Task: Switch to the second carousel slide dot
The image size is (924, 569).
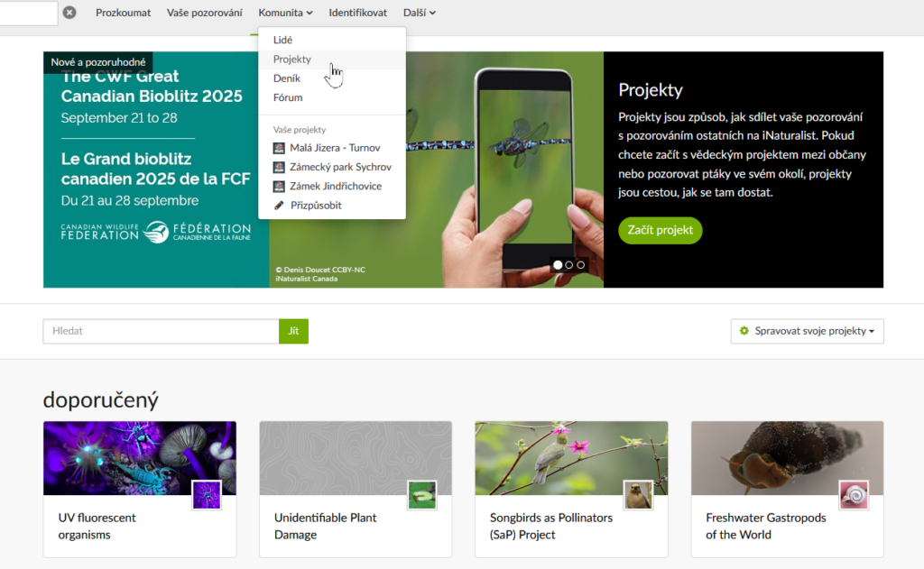Action: point(569,265)
